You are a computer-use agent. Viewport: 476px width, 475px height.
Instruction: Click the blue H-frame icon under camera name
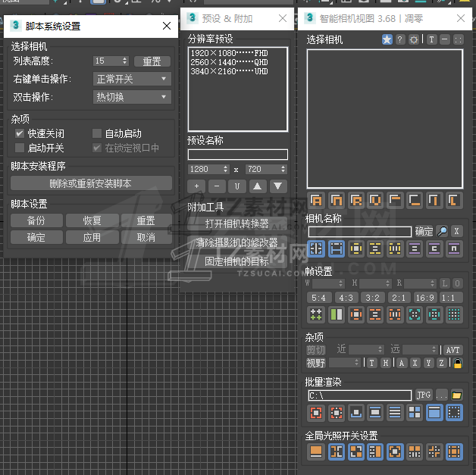coord(337,249)
